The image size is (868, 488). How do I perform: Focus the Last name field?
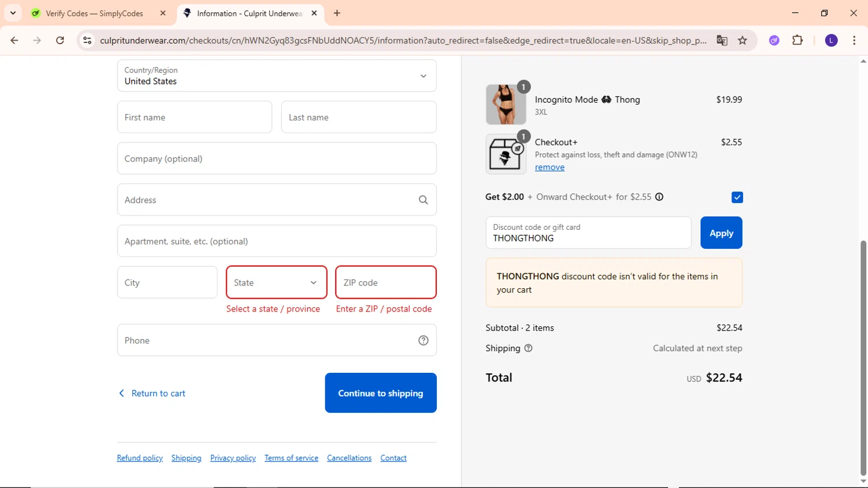pyautogui.click(x=359, y=117)
